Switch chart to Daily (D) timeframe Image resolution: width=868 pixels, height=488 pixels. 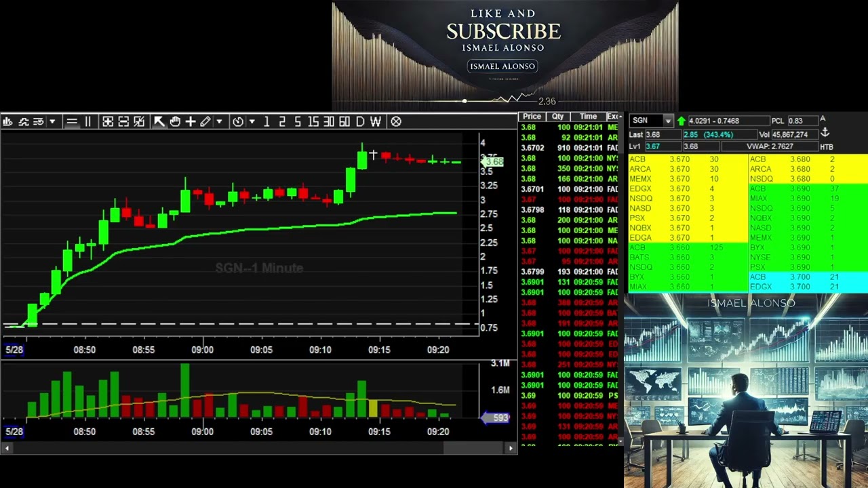pyautogui.click(x=360, y=121)
